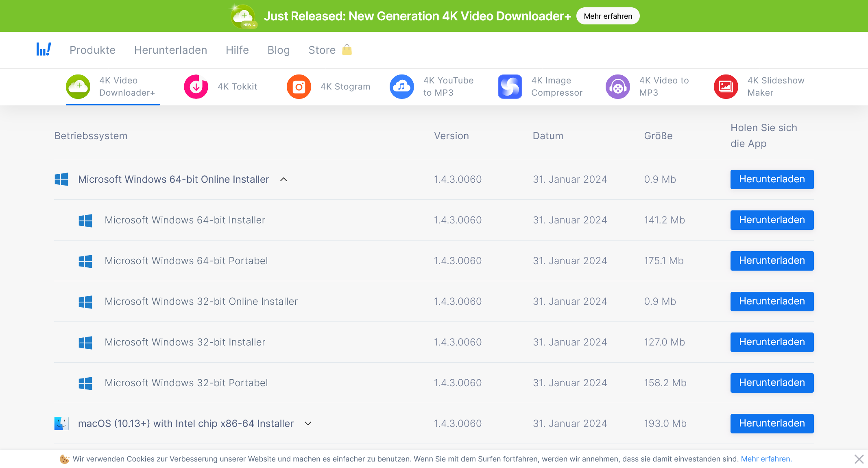This screenshot has width=868, height=468.
Task: Open the 4K Tokkit product icon
Action: point(196,87)
